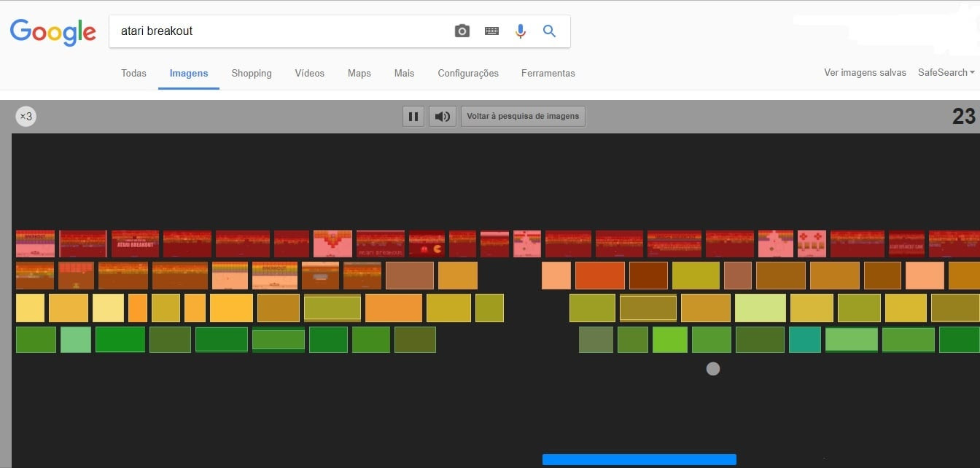
Task: Pause the Breakout game
Action: point(413,116)
